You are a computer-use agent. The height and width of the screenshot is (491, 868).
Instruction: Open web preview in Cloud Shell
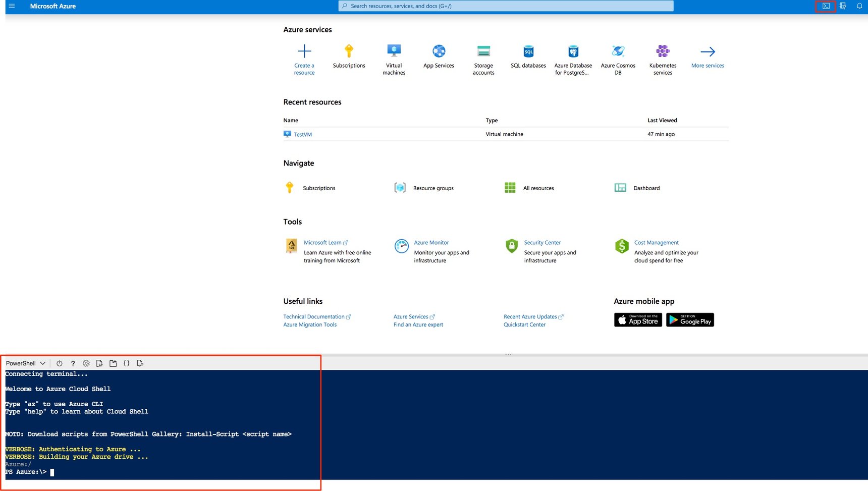tap(140, 363)
